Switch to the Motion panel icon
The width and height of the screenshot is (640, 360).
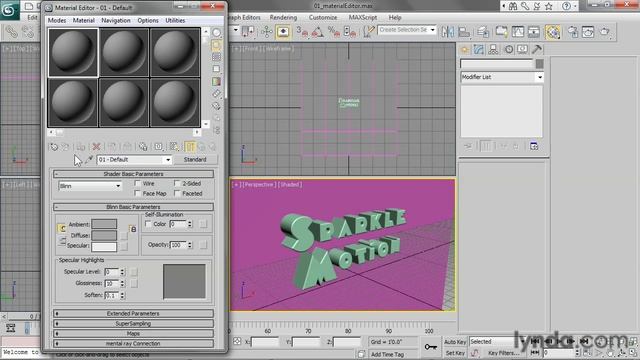tap(509, 49)
